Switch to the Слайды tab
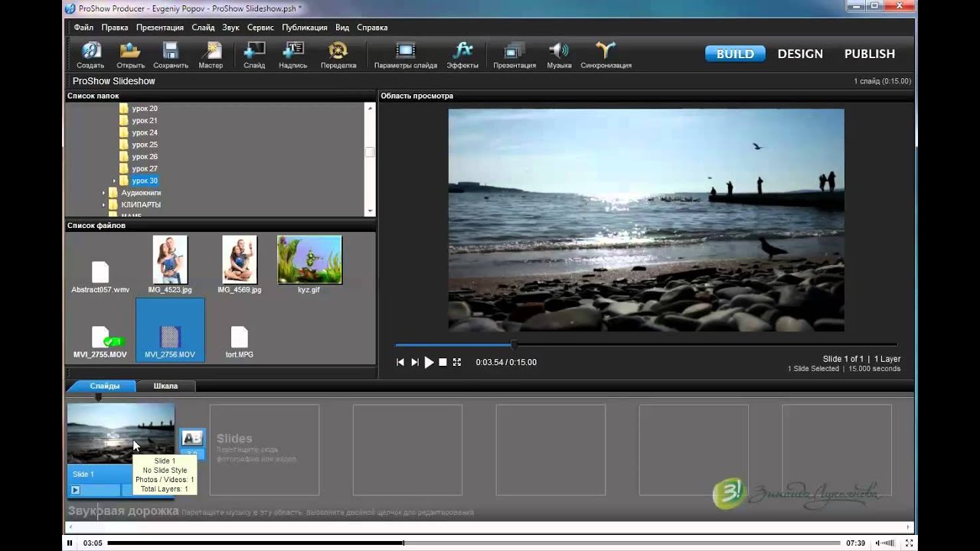Viewport: 980px width, 551px height. (104, 386)
